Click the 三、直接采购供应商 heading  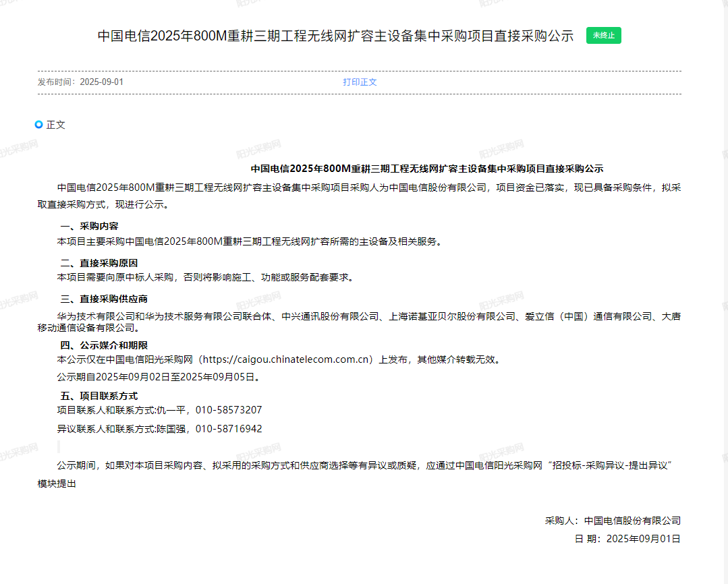[103, 299]
